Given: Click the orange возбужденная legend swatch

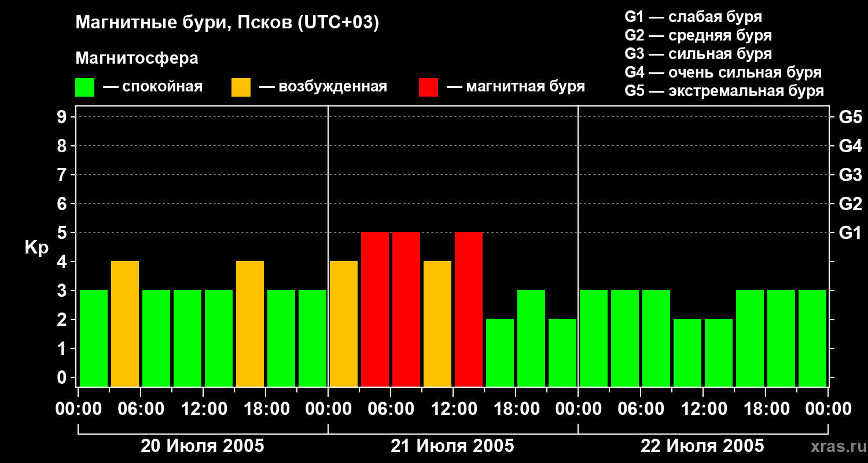Looking at the screenshot, I should [x=241, y=87].
